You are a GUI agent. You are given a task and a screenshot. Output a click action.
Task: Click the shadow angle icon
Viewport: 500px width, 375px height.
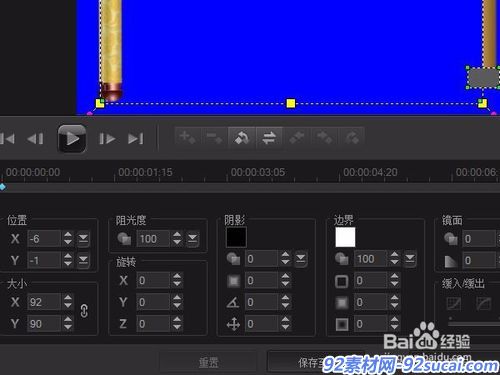click(233, 302)
